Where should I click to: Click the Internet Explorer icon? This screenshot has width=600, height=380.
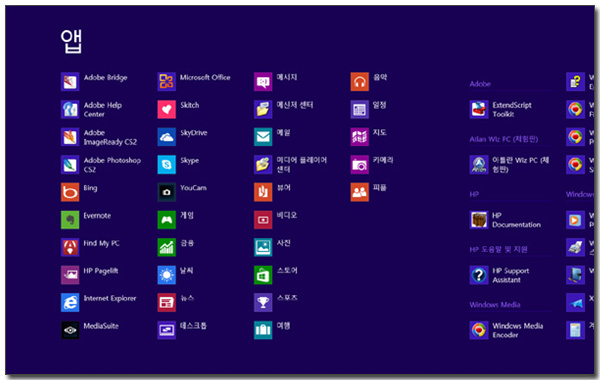pos(70,302)
